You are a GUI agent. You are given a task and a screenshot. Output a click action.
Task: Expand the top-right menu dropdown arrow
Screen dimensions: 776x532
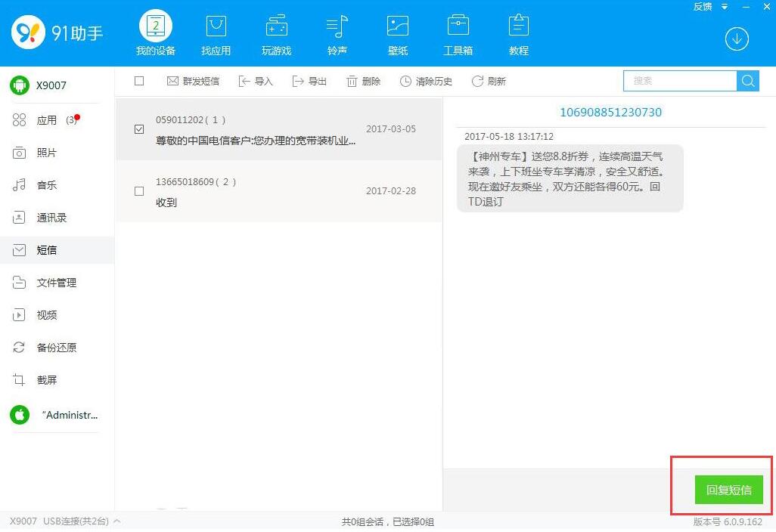point(724,7)
